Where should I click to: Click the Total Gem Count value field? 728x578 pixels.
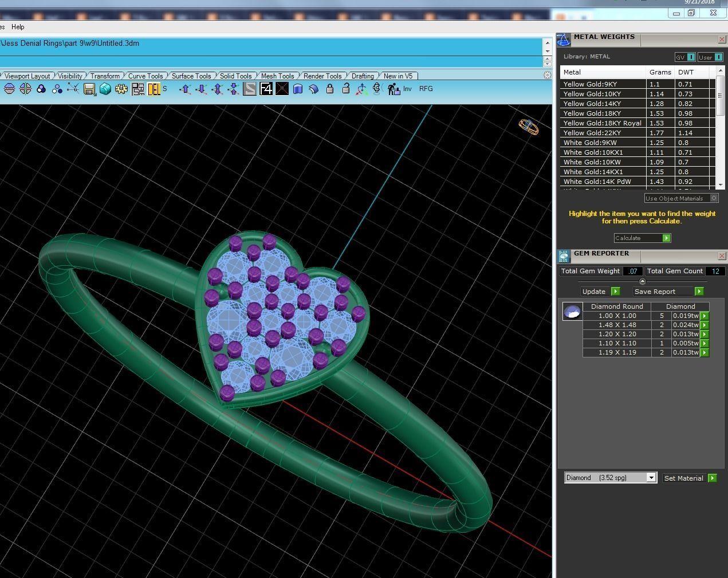click(x=715, y=272)
